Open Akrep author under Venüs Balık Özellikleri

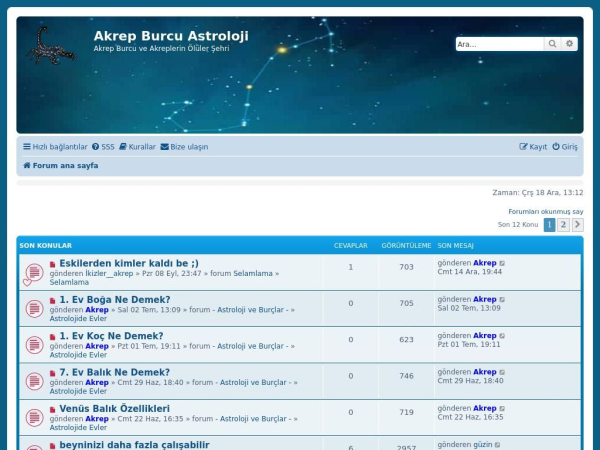coord(97,419)
